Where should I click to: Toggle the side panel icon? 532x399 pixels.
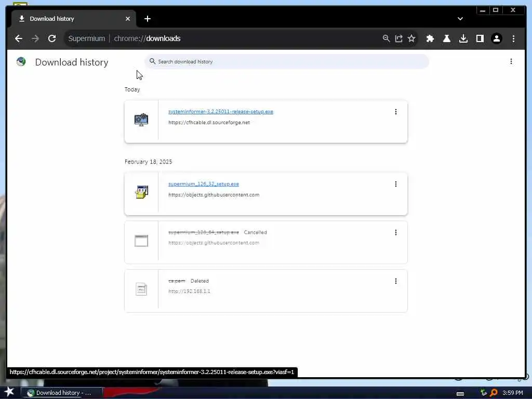click(480, 38)
